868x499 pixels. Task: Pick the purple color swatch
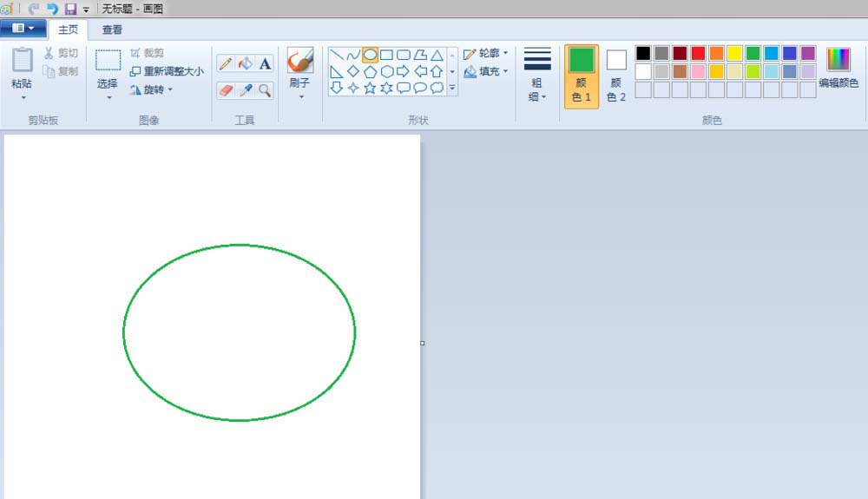pos(807,53)
